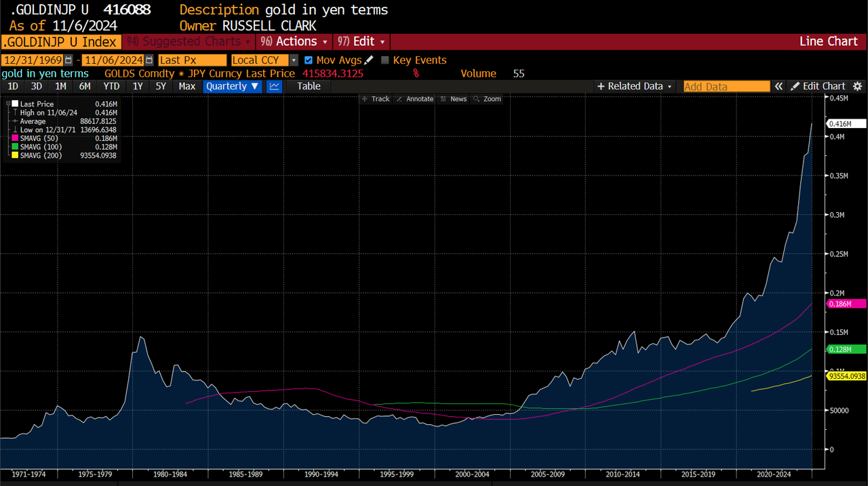Expand the Related Data dropdown
The height and width of the screenshot is (486, 868).
click(x=635, y=86)
